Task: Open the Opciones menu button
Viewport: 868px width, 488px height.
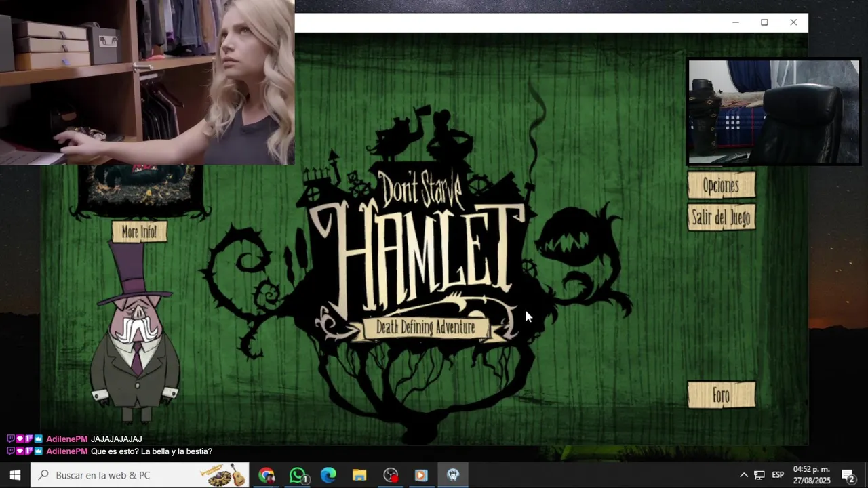Action: click(x=721, y=186)
